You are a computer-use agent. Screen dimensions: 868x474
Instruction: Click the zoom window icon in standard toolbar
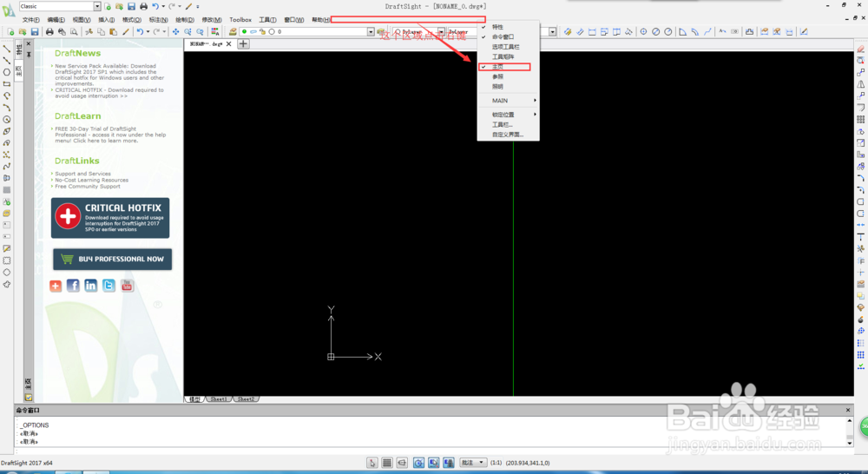pos(187,31)
